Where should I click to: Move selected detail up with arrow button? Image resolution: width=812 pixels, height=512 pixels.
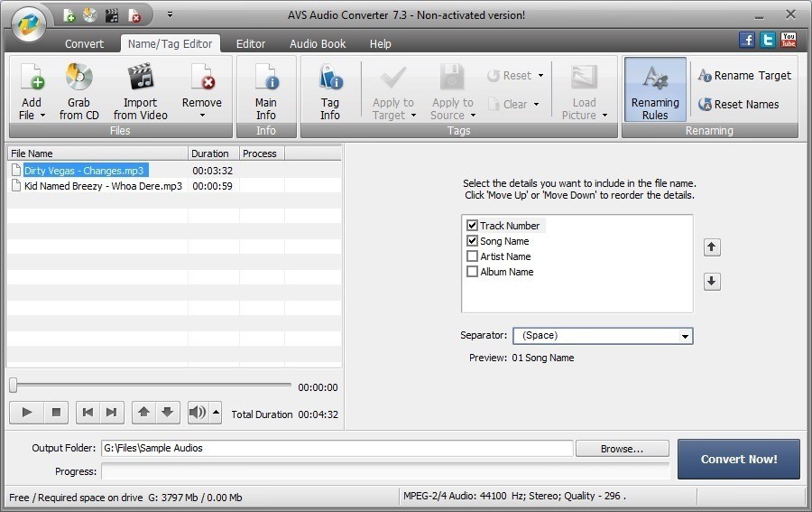point(712,247)
